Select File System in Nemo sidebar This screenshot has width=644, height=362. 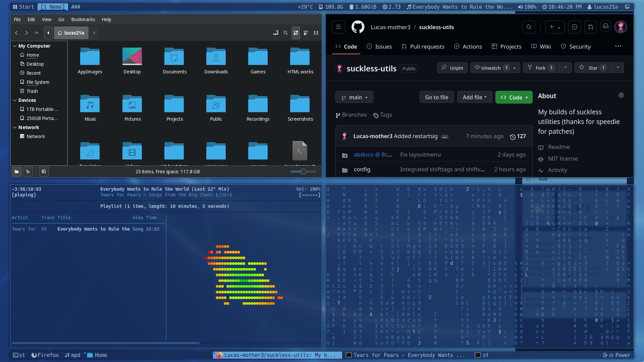coord(38,82)
